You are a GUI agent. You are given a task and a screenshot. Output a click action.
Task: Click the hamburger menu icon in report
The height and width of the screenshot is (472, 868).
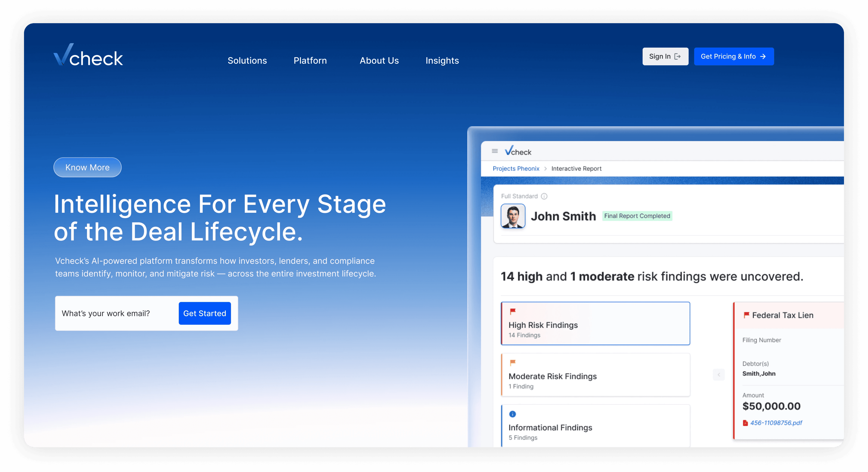coord(495,151)
